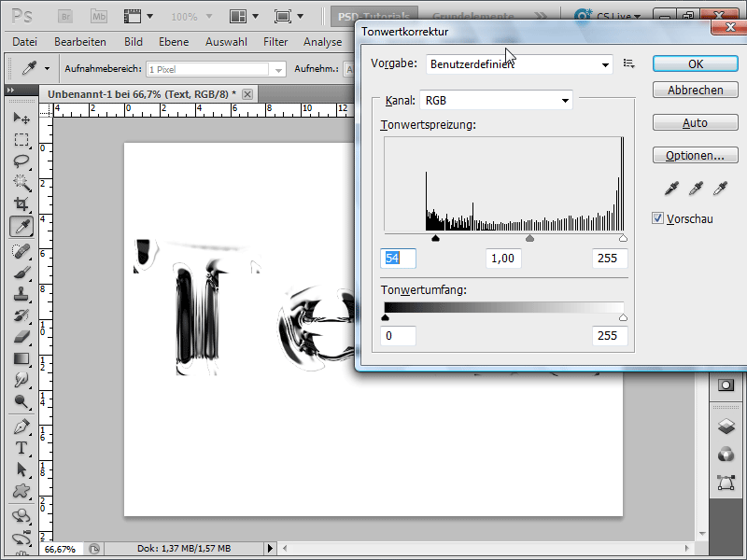The width and height of the screenshot is (747, 560).
Task: Select the Crop tool
Action: coord(21,204)
